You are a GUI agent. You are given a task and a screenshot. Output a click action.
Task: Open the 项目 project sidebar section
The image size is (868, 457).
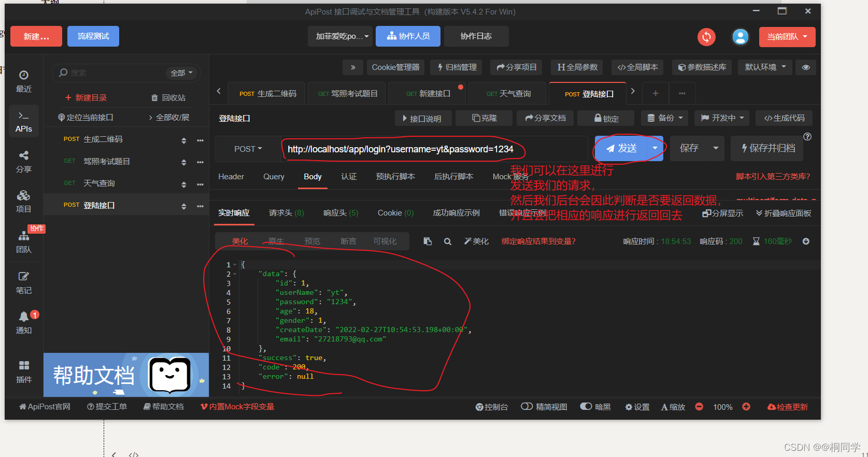tap(24, 202)
